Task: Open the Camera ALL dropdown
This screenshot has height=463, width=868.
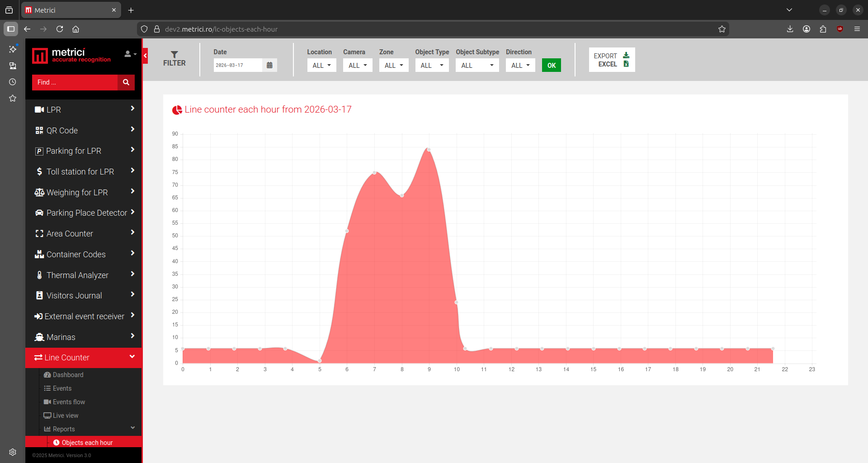Action: (x=358, y=65)
